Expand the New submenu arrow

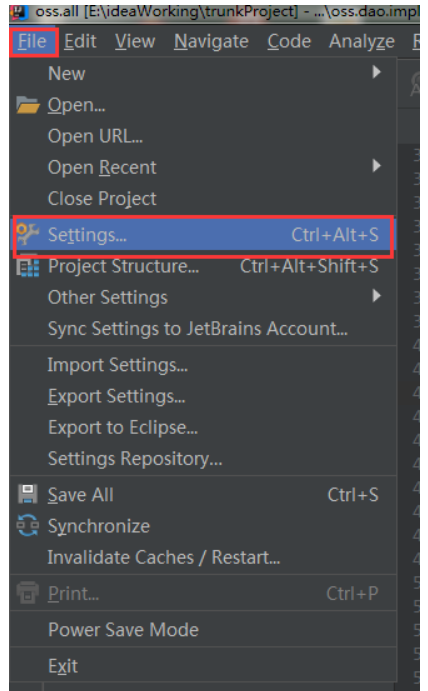point(376,72)
